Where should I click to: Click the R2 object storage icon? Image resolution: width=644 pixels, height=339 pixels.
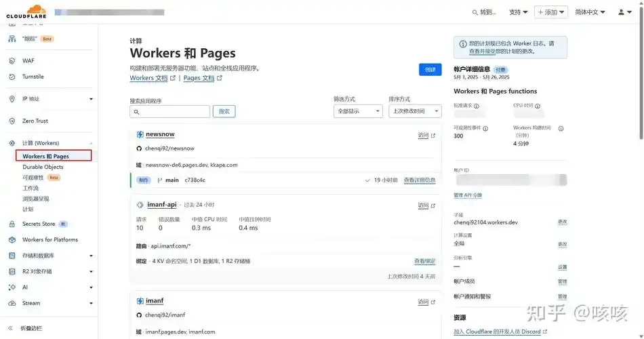click(12, 272)
